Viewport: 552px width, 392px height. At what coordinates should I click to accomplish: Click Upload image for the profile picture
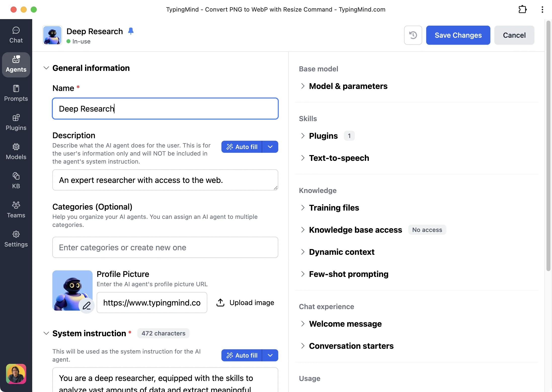click(245, 303)
